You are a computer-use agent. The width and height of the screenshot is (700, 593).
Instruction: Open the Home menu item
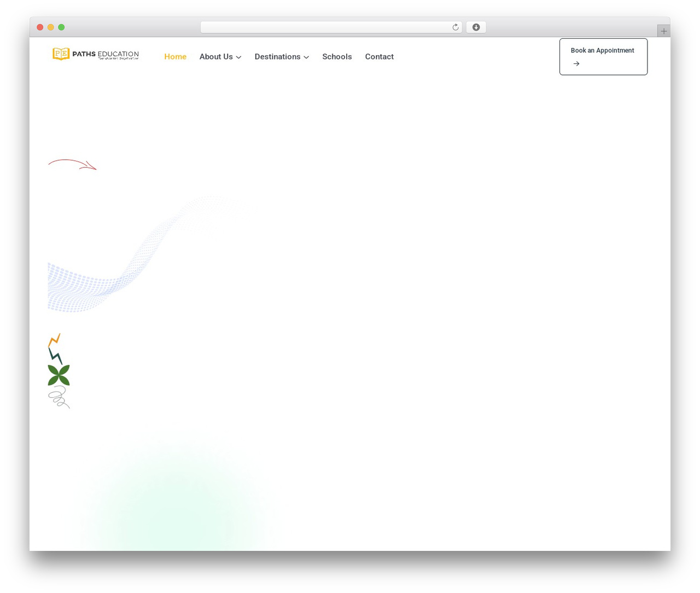pyautogui.click(x=175, y=57)
